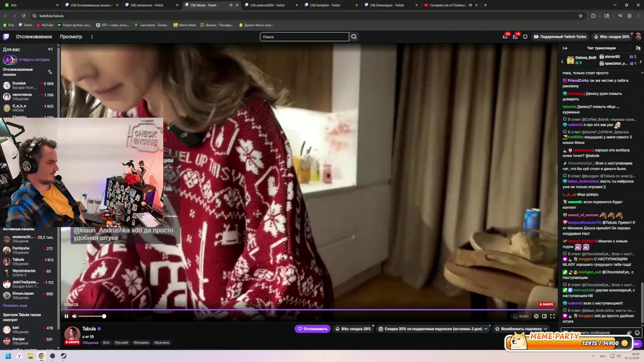
Task: Switch to the nenormova - Twitch tab
Action: 151,5
